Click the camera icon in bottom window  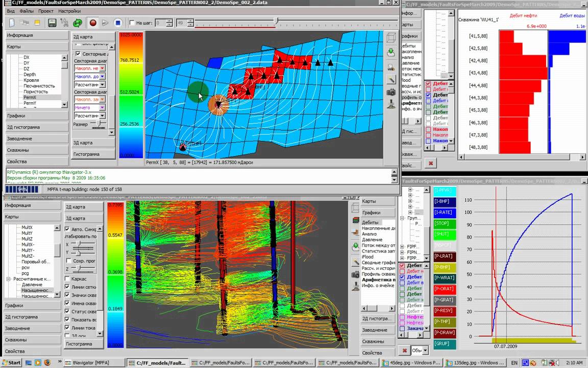[356, 274]
